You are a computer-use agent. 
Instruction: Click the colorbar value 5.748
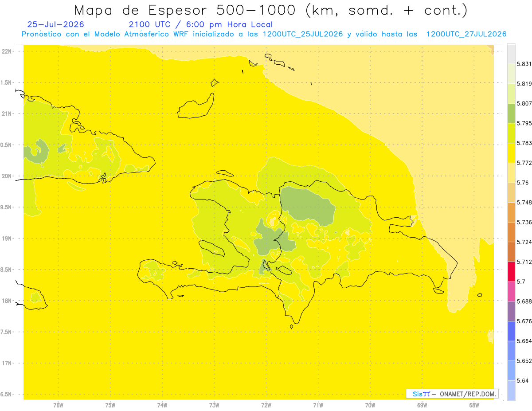point(524,203)
